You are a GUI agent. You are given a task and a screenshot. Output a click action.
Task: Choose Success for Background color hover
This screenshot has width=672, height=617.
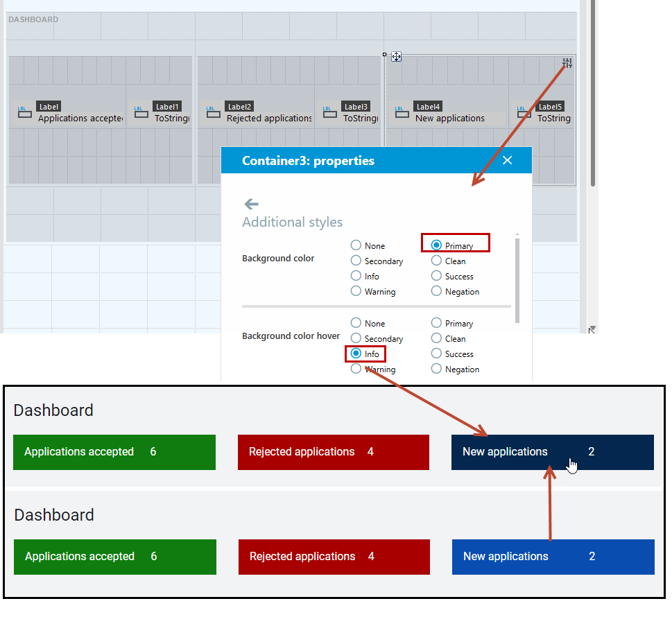coord(436,354)
